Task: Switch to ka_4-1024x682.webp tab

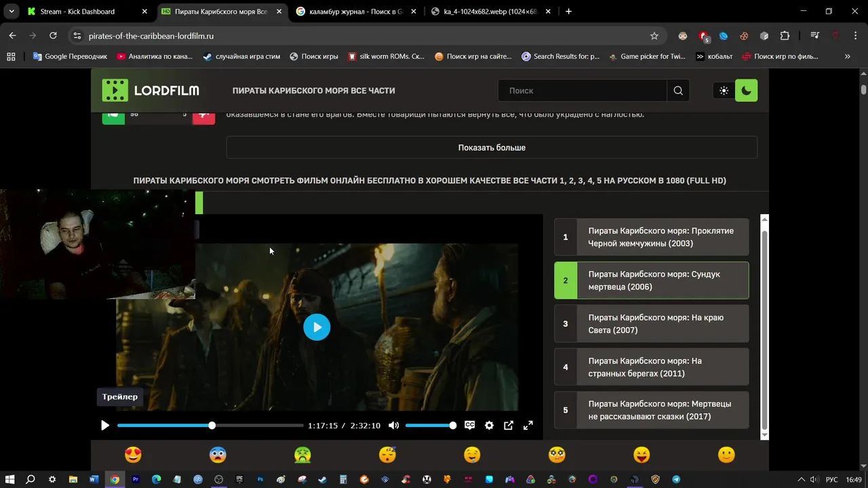Action: 491,12
